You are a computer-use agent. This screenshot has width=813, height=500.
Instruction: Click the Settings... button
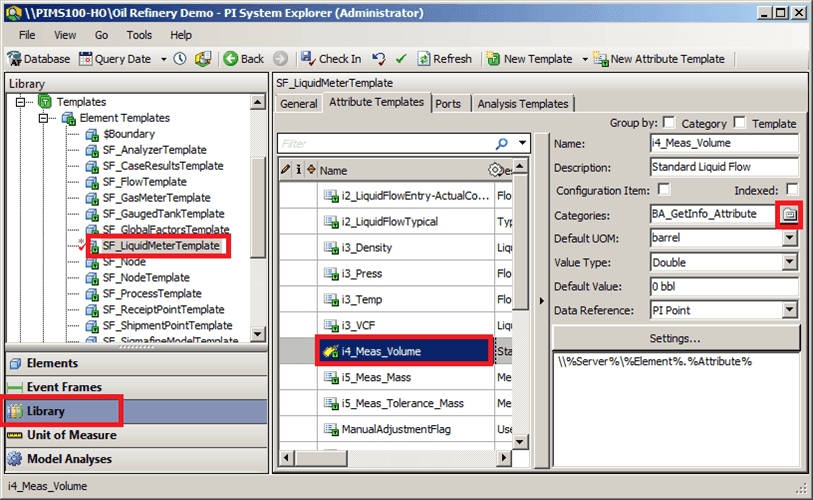point(676,339)
